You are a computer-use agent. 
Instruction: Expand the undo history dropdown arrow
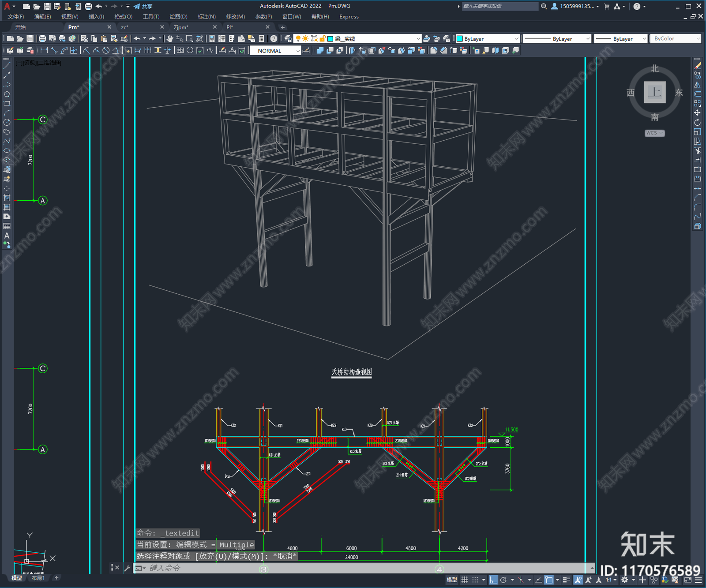point(144,39)
